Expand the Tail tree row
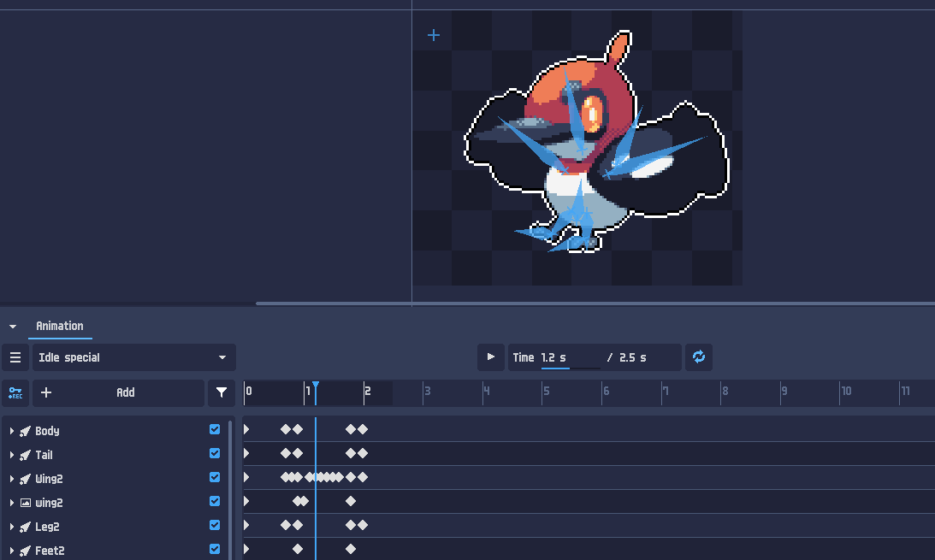This screenshot has width=935, height=560. coord(11,455)
